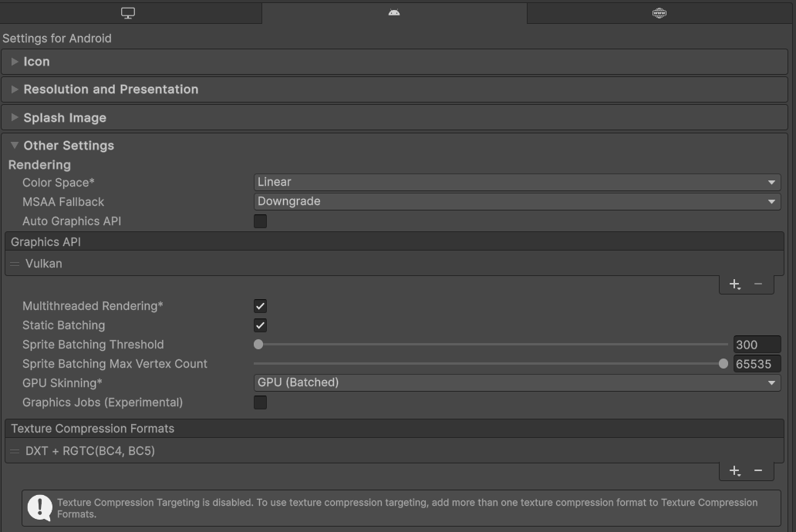
Task: Click the warning icon in info box
Action: pos(39,507)
